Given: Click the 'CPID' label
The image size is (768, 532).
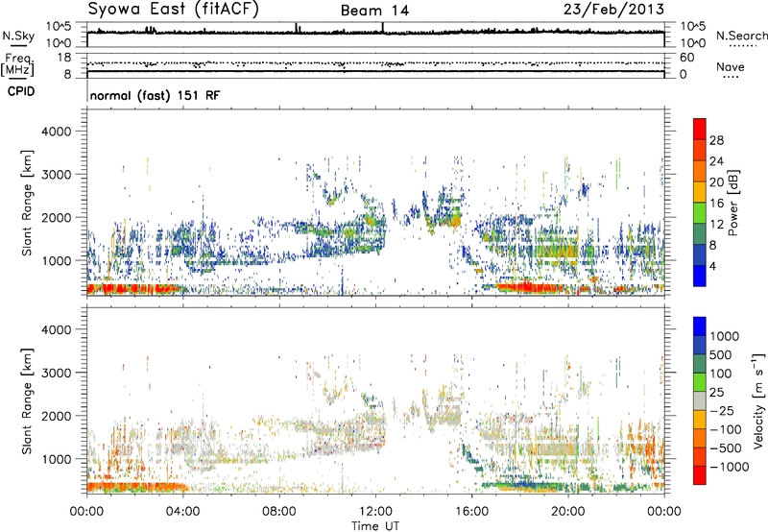Looking at the screenshot, I should click(x=21, y=91).
